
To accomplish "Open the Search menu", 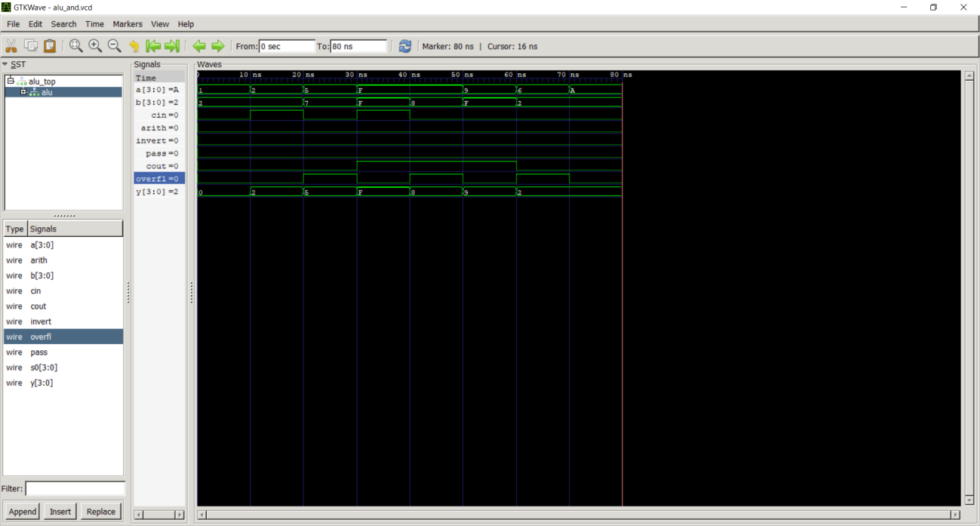I will pyautogui.click(x=63, y=24).
